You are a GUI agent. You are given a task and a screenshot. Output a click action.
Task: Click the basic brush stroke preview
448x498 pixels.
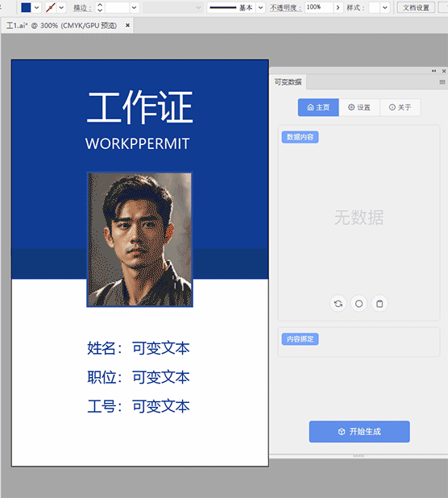pyautogui.click(x=231, y=7)
